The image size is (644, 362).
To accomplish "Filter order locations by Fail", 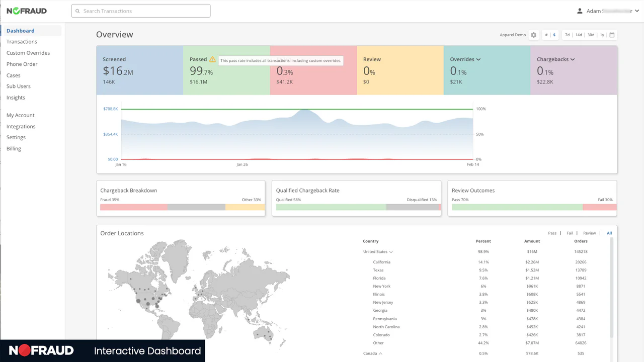I will point(570,233).
